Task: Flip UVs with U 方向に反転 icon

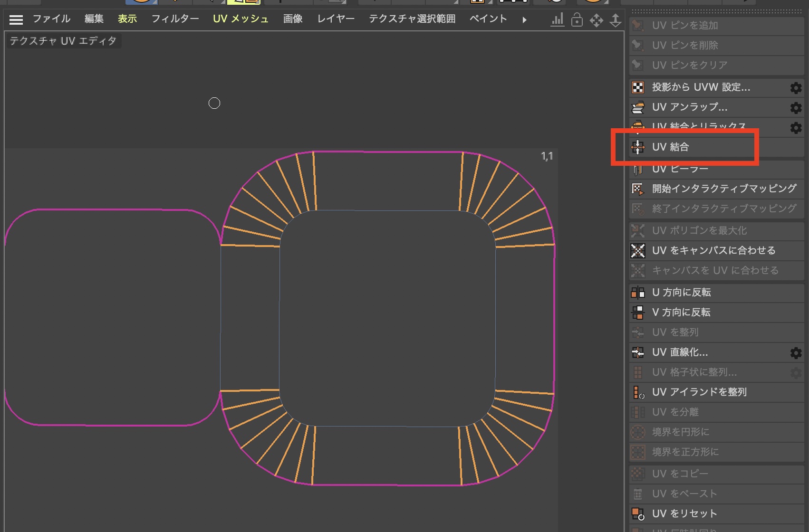Action: tap(637, 293)
